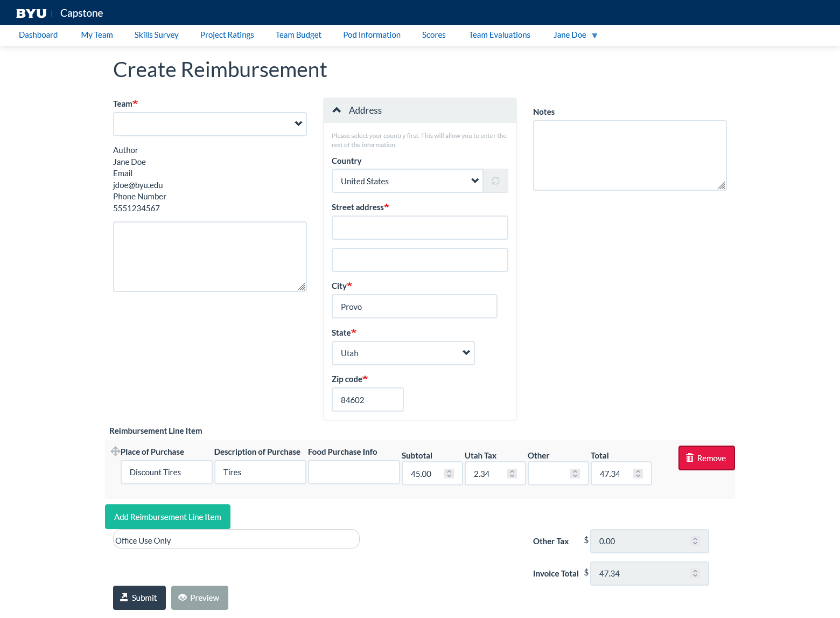Click the country reset refresh icon
This screenshot has width=840, height=618.
tap(495, 181)
